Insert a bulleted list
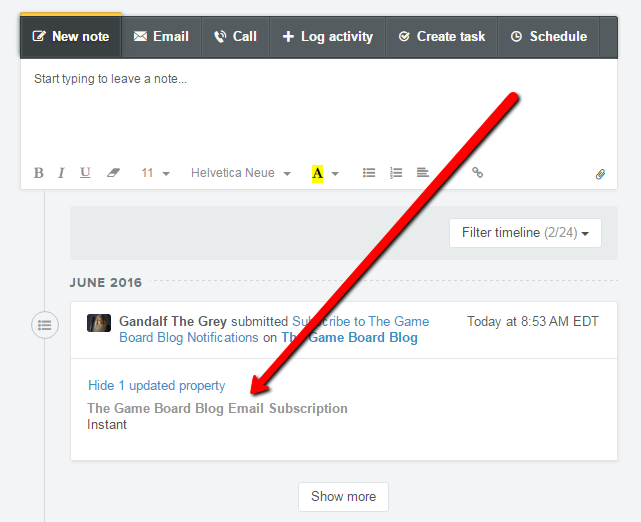Image resolution: width=641 pixels, height=522 pixels. coord(369,173)
